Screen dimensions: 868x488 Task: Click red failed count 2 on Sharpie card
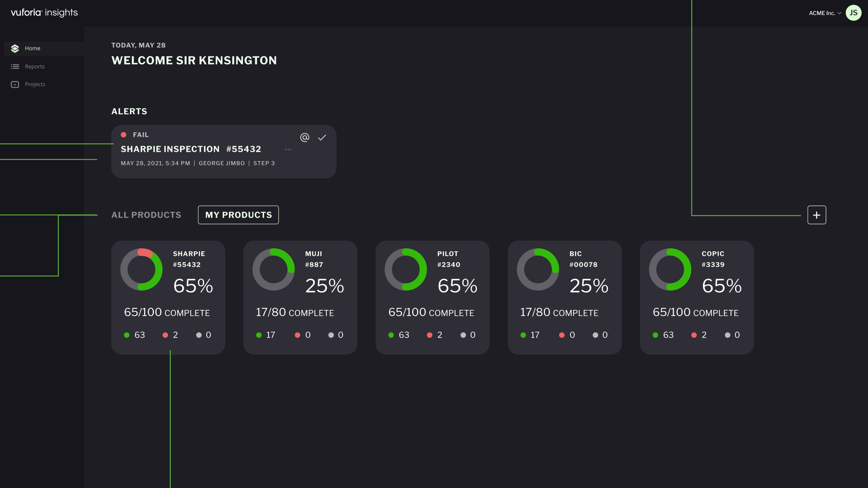(170, 335)
